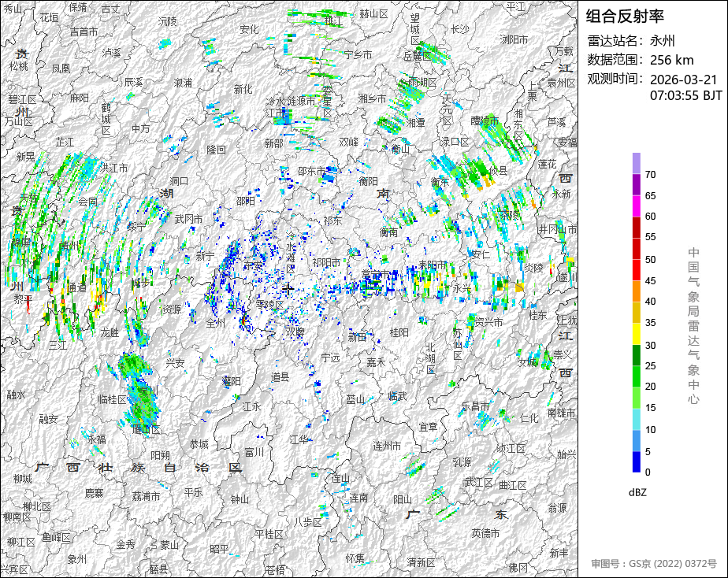Click the legend value 45
The height and width of the screenshot is (578, 728).
(x=651, y=281)
